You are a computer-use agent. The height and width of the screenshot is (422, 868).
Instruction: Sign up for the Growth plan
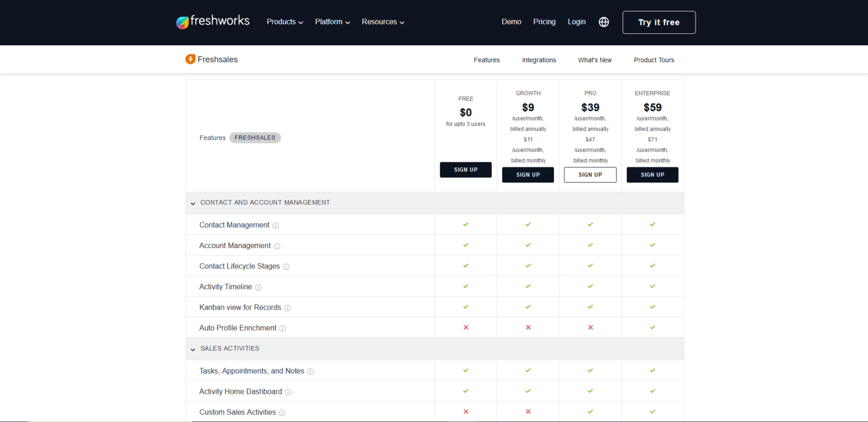pyautogui.click(x=528, y=175)
